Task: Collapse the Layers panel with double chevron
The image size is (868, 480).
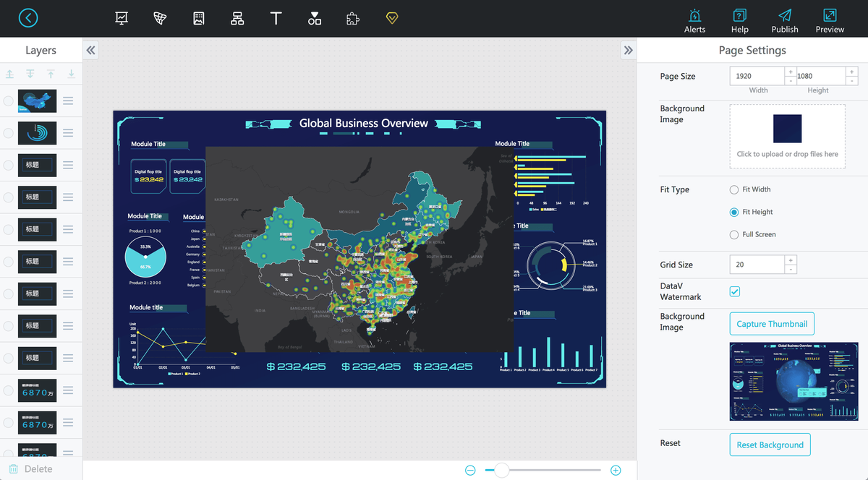Action: [x=91, y=50]
